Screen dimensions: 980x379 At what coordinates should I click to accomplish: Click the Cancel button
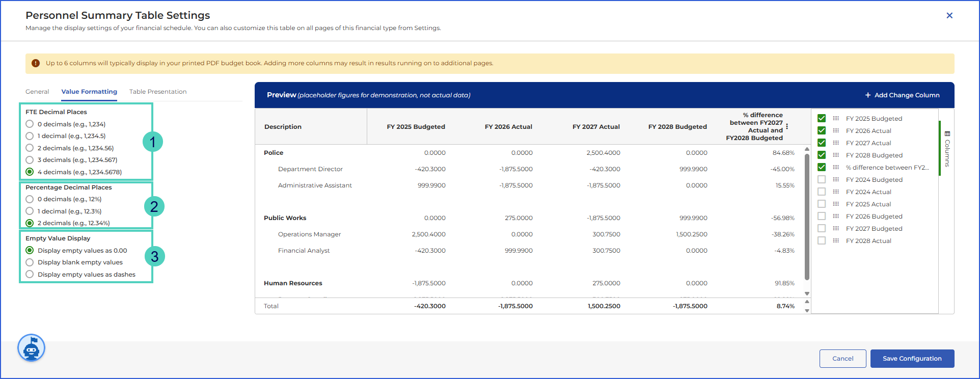(x=843, y=359)
